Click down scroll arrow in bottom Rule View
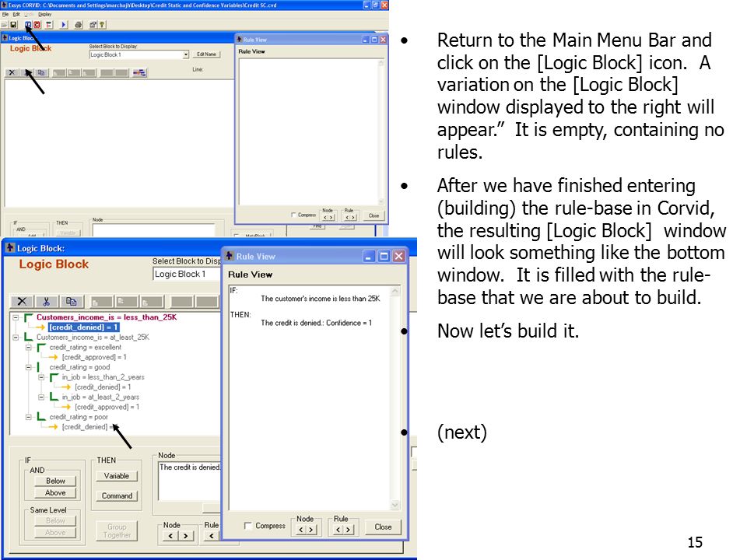Screen dimensions: 747x560 395,505
